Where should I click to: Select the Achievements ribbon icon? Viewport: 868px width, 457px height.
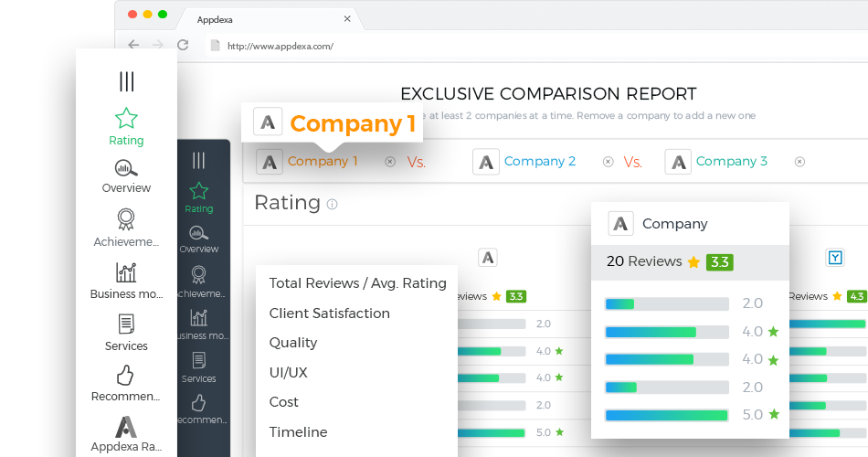(126, 219)
